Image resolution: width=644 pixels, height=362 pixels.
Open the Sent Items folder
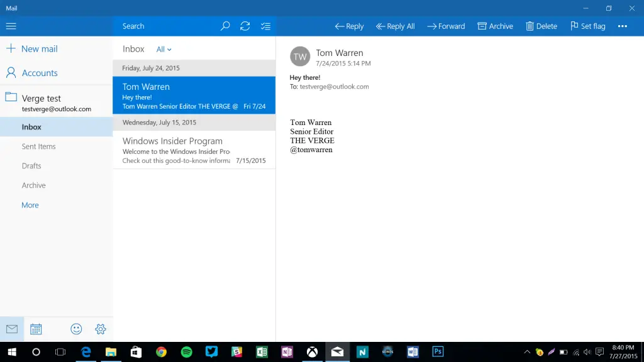pyautogui.click(x=38, y=146)
